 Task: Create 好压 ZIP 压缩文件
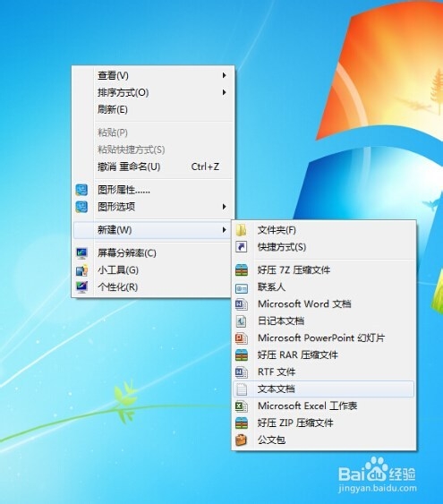324,423
